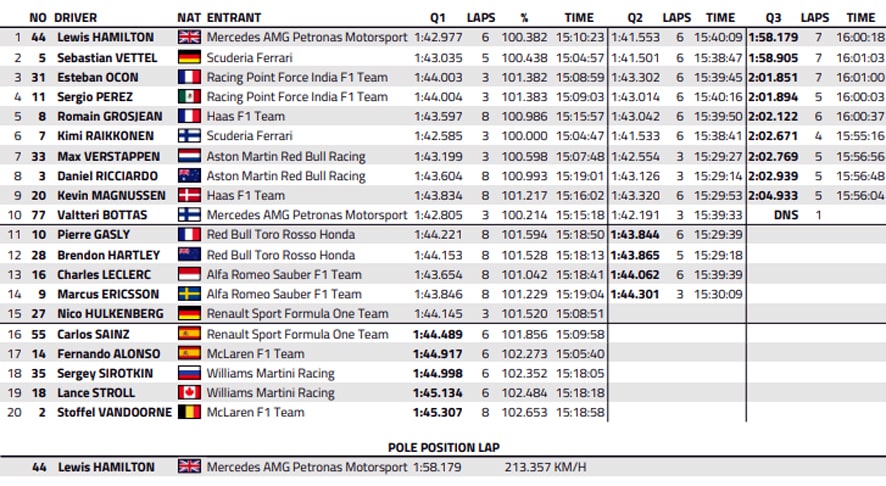Image resolution: width=886 pixels, height=486 pixels.
Task: Click the DRIVER column header
Action: coord(76,18)
